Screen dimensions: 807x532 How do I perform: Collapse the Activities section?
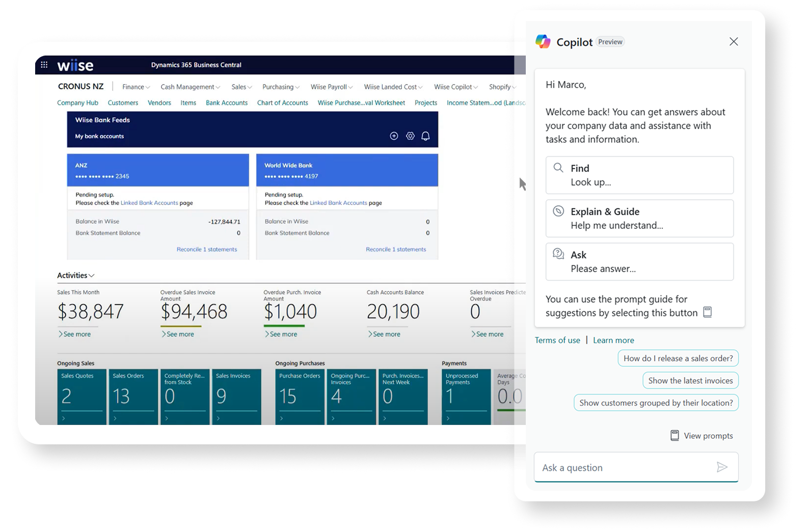[x=76, y=275]
